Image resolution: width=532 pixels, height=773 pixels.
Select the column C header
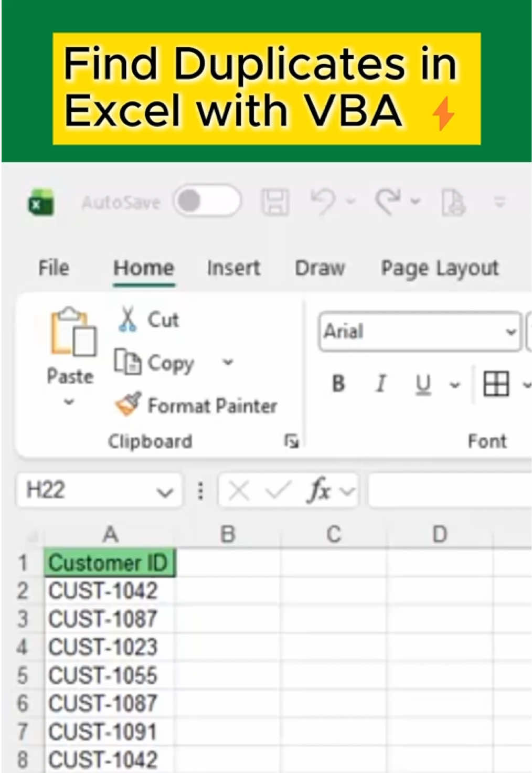334,535
